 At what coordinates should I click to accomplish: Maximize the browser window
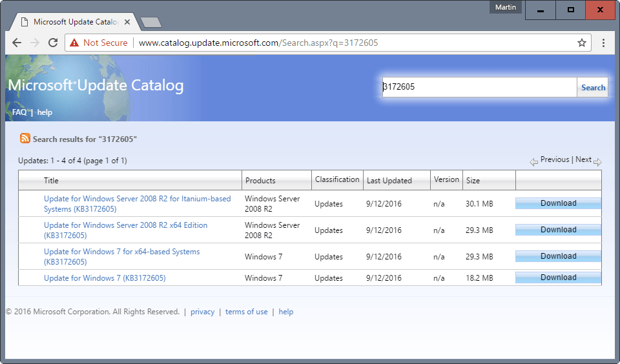(x=570, y=10)
